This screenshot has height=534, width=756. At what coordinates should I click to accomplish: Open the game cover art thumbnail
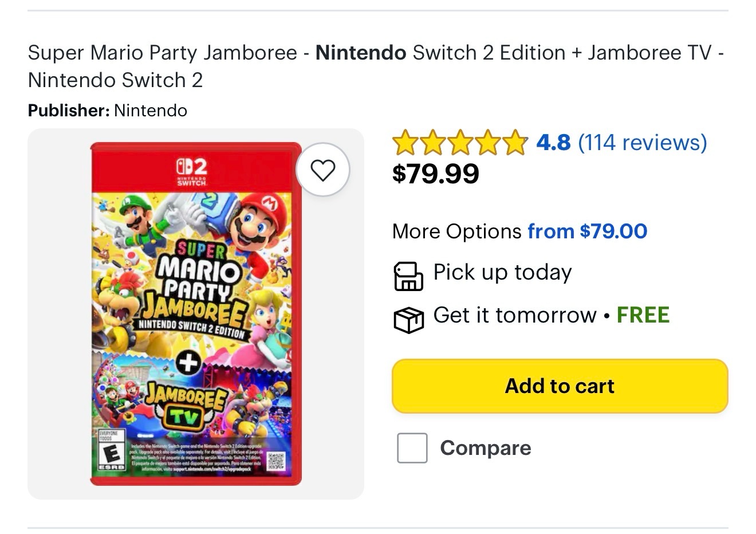click(x=196, y=313)
